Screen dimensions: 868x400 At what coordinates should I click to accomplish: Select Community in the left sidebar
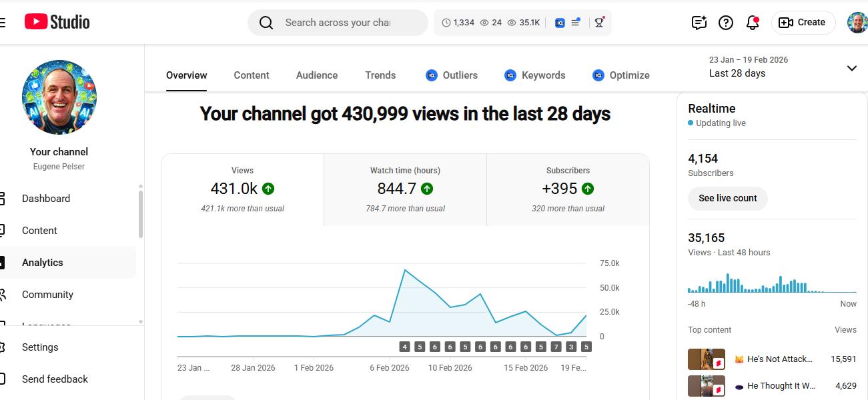(47, 295)
